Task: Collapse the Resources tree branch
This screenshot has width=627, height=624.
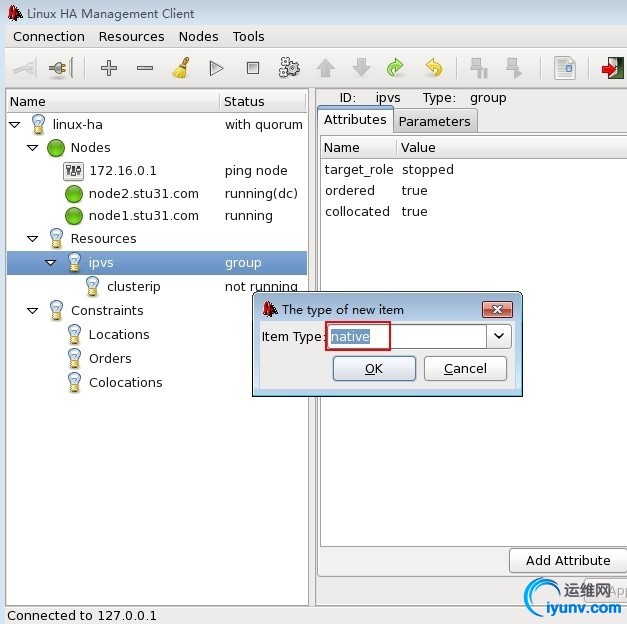Action: pyautogui.click(x=32, y=239)
